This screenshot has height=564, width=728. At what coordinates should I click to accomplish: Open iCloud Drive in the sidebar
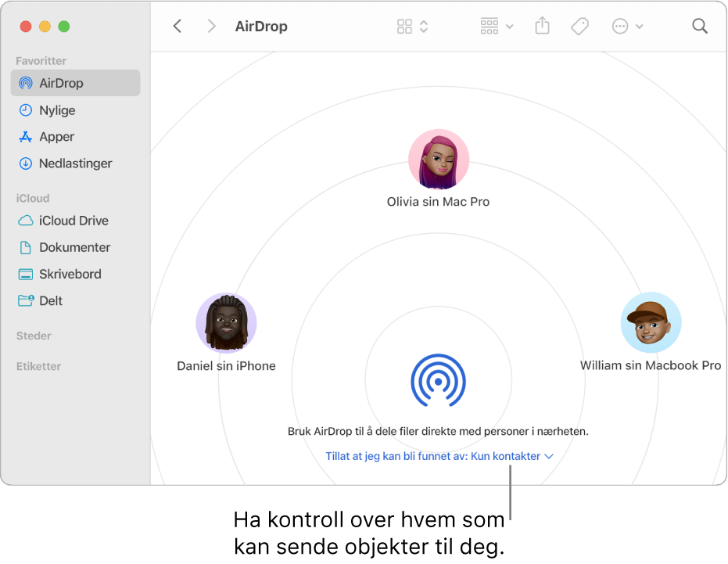coord(74,221)
